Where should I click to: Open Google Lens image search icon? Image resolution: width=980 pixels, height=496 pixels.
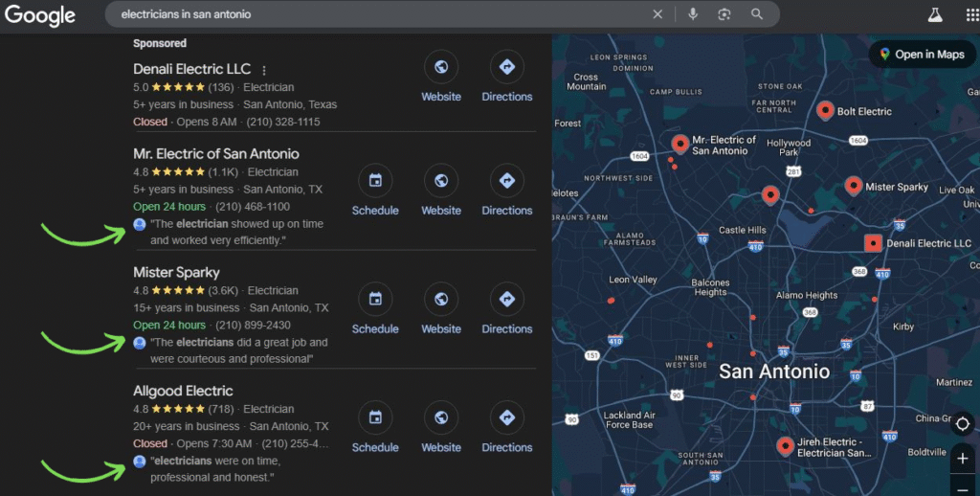724,14
